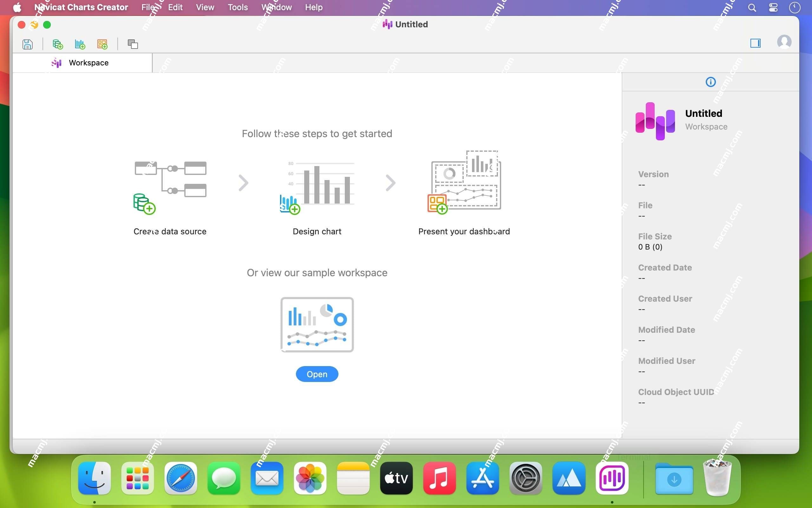
Task: Open Finder from the Dock
Action: tap(95, 478)
